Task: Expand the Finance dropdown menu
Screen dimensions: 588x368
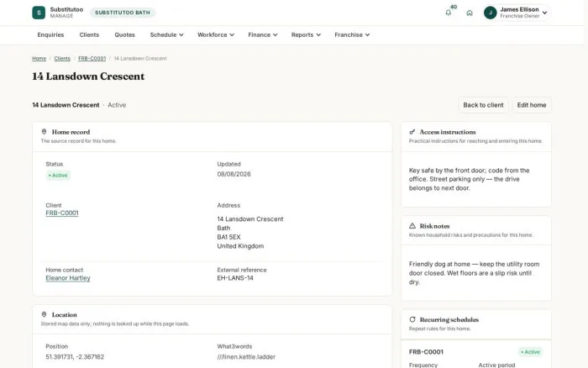Action: click(262, 35)
